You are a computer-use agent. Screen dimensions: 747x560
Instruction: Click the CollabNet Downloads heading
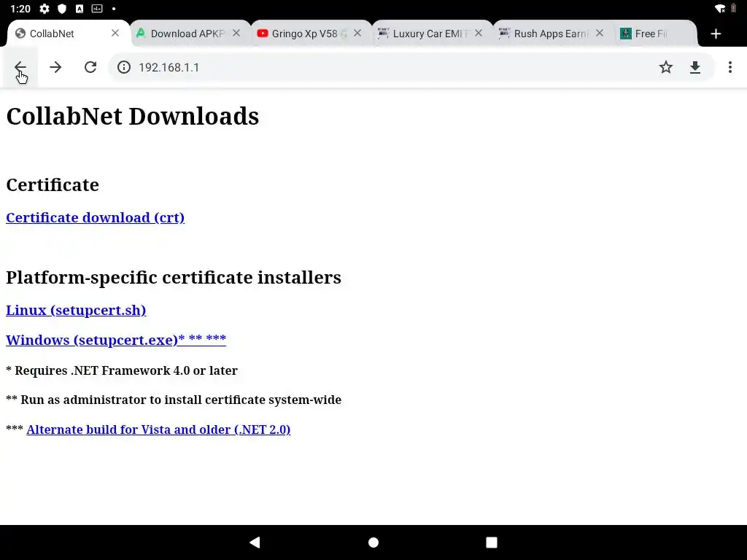[x=133, y=116]
